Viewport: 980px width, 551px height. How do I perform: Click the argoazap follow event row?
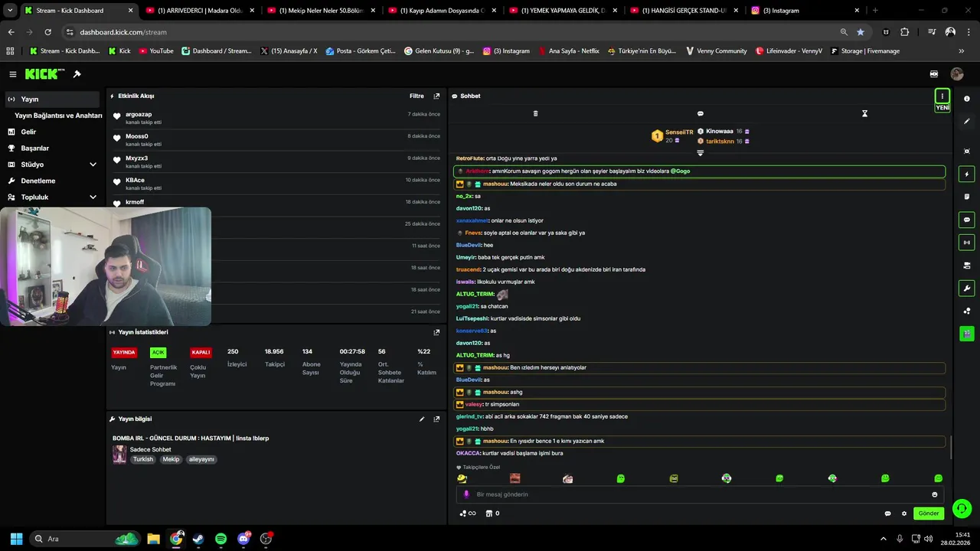tap(276, 118)
